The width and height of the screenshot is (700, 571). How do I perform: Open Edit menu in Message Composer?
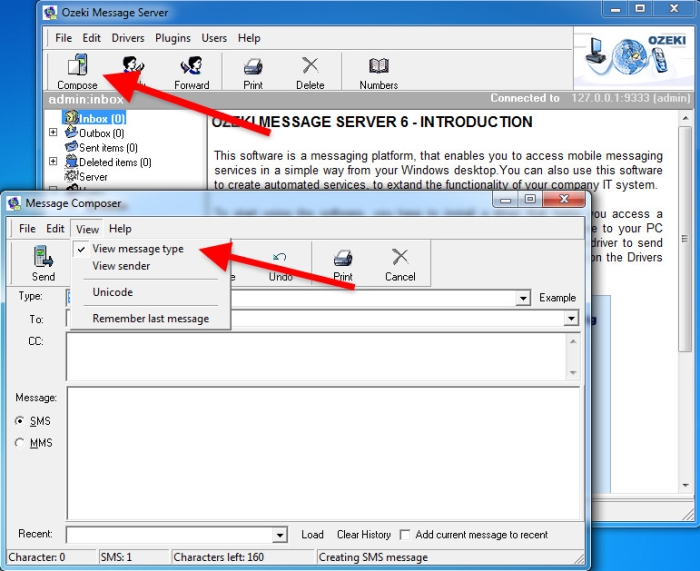point(55,229)
